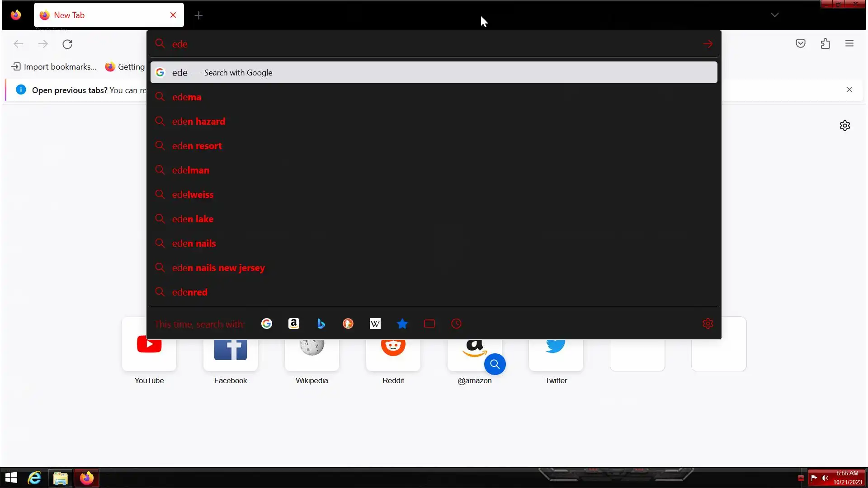This screenshot has height=488, width=868.
Task: Search this time with Wikipedia icon
Action: tap(375, 324)
